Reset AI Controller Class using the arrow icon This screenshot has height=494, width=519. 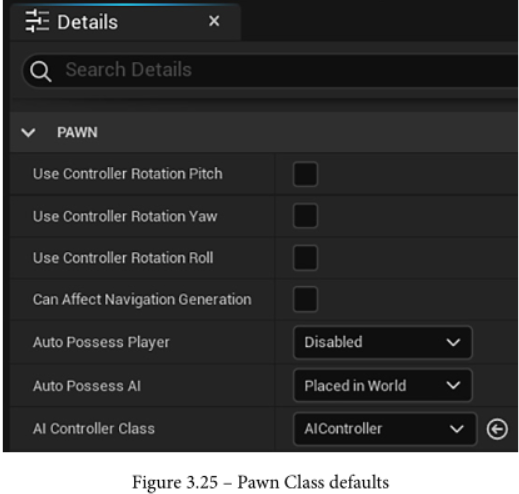tap(497, 429)
